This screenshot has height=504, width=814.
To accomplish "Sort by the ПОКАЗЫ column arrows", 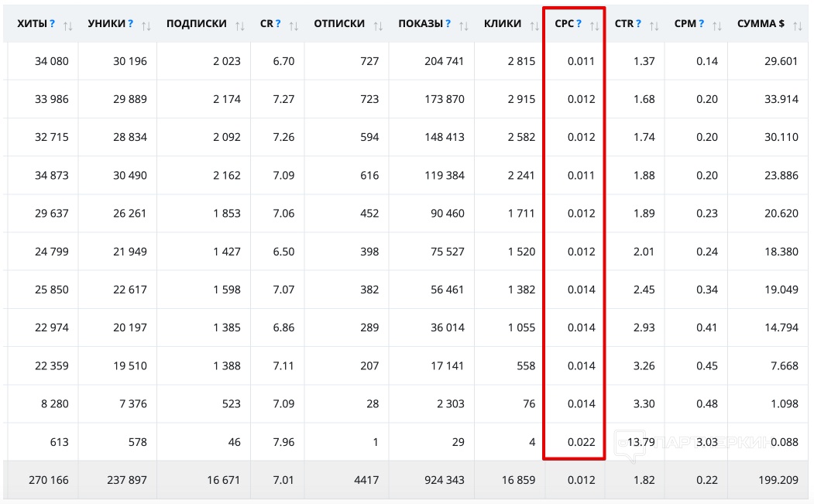I will 464,26.
